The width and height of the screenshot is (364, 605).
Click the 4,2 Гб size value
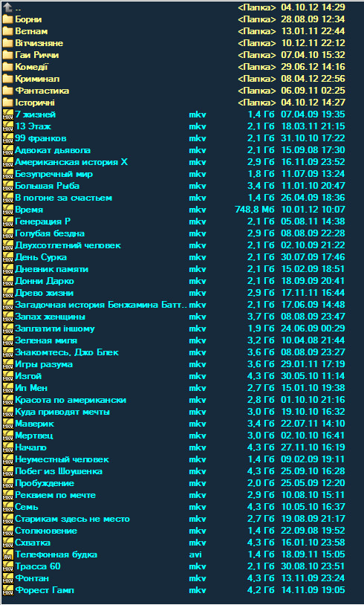pos(261,591)
